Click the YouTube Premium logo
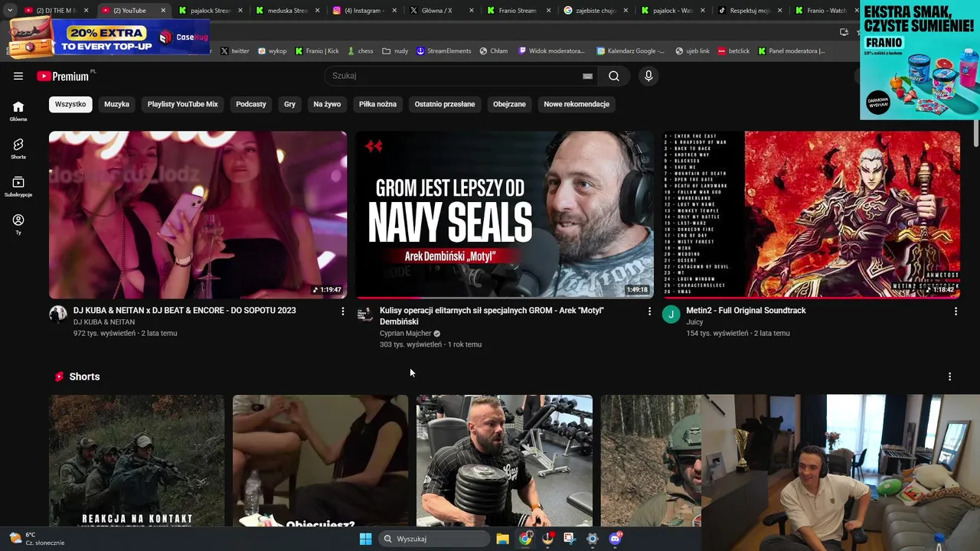Viewport: 980px width, 551px height. pos(63,76)
